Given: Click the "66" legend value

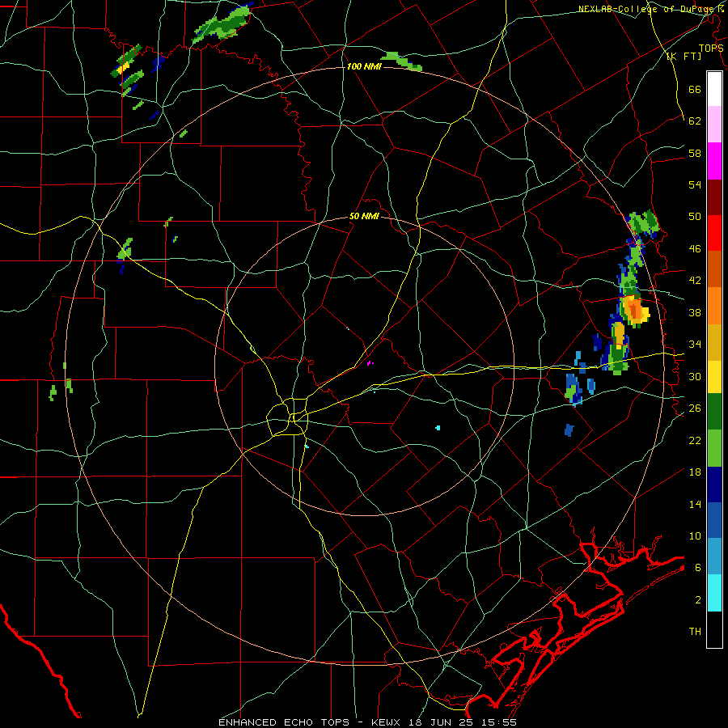Looking at the screenshot, I should pos(695,89).
